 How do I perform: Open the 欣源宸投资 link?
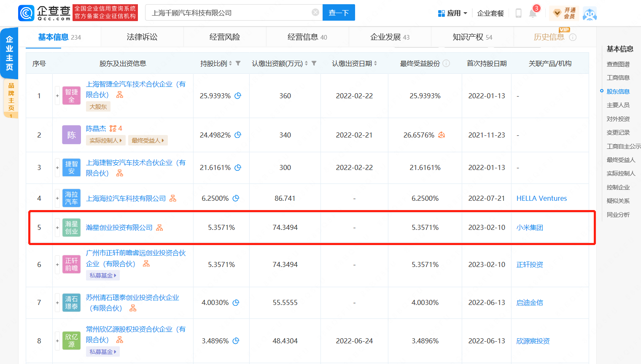533,341
